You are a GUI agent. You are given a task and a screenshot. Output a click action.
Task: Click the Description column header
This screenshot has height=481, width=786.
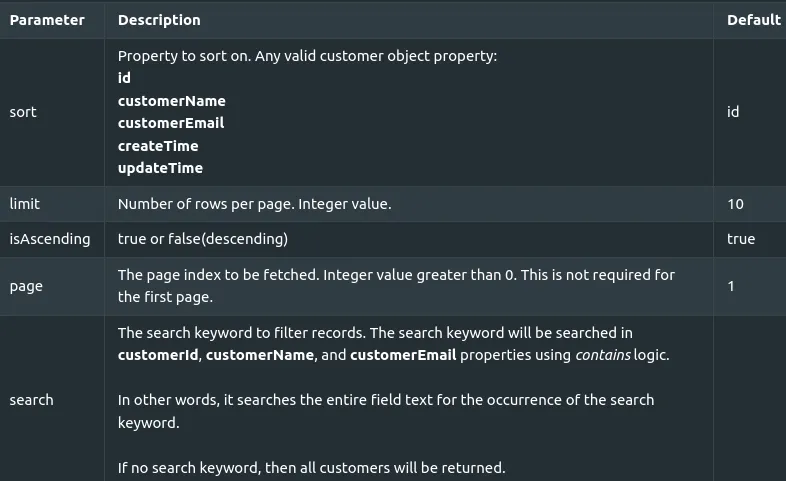159,20
